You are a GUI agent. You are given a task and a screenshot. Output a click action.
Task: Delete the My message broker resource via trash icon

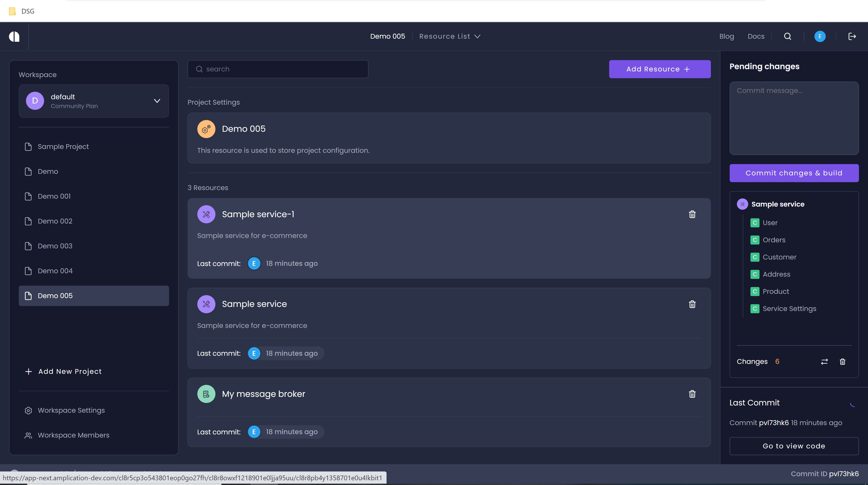tap(692, 394)
